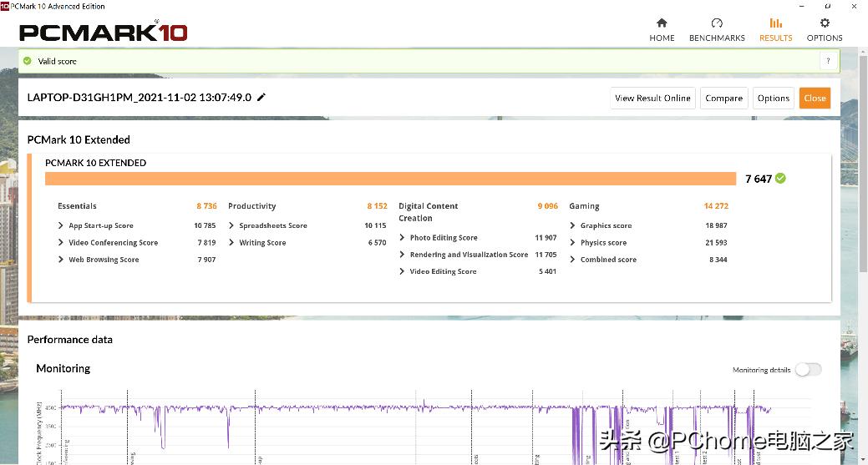Expand the Video Conferencing Score row
This screenshot has height=465, width=868.
pyautogui.click(x=61, y=243)
